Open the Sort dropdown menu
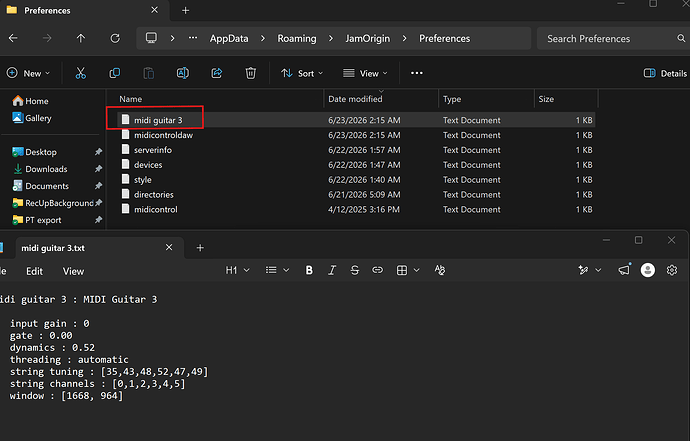This screenshot has height=441, width=690. [x=302, y=74]
